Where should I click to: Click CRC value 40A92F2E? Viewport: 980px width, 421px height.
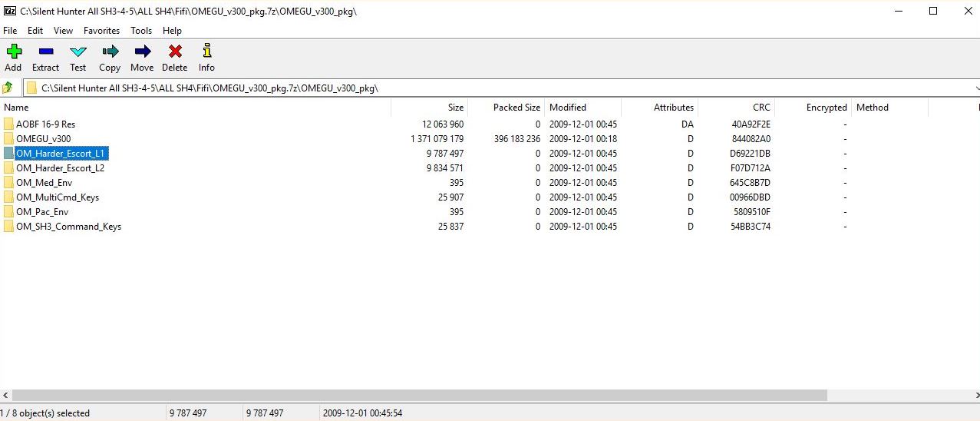751,124
